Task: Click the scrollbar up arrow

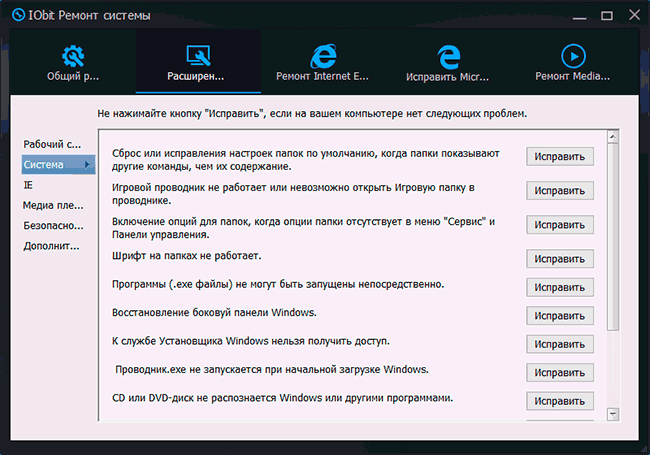Action: [613, 136]
